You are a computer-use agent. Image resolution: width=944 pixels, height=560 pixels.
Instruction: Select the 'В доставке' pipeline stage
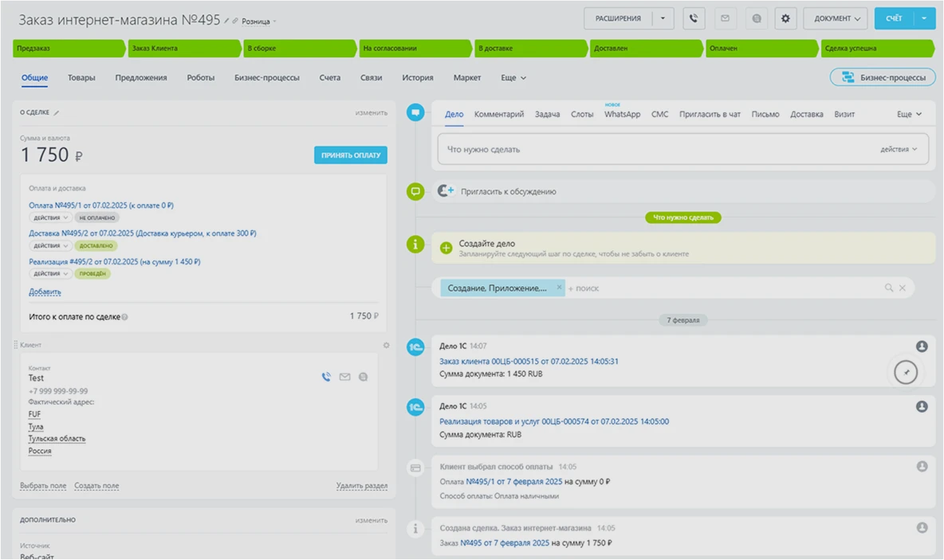point(530,49)
